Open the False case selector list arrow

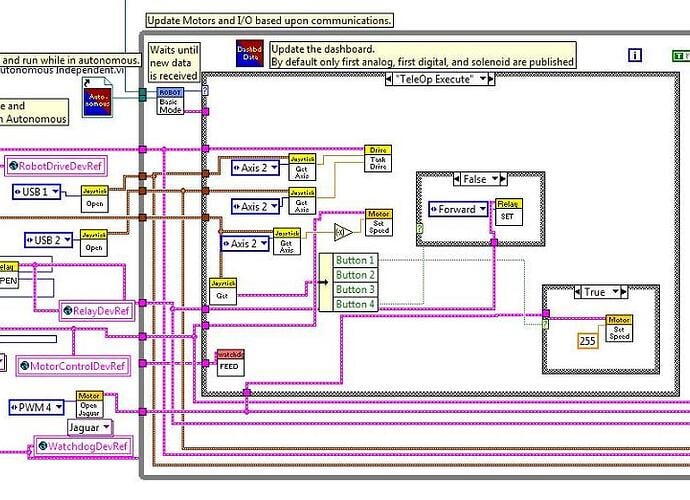(495, 179)
